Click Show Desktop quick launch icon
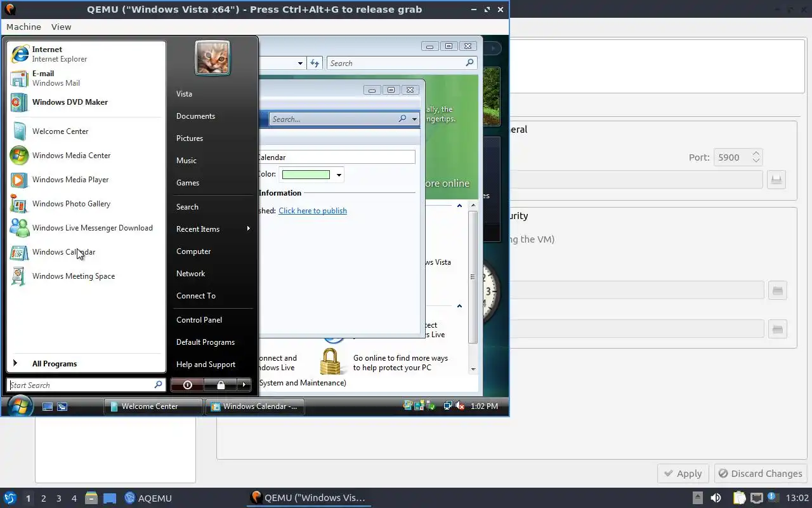812x508 pixels. 48,406
